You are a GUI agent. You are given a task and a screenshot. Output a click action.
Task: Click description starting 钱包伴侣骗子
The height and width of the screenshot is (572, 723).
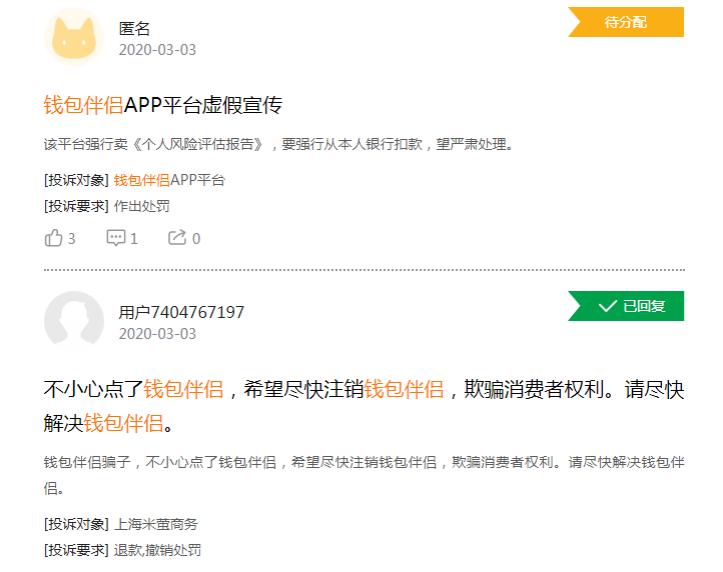coord(364,475)
